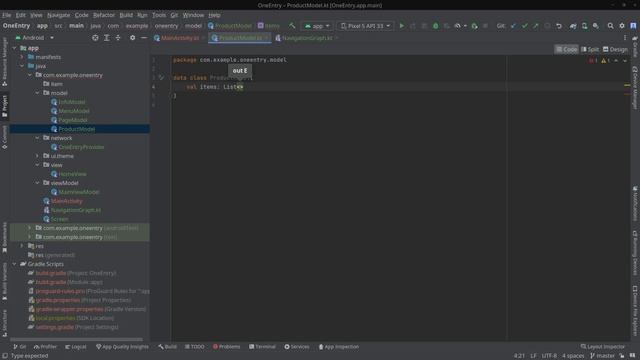
Task: Open the Device Manager phone icon in toolbar
Action: [x=584, y=26]
